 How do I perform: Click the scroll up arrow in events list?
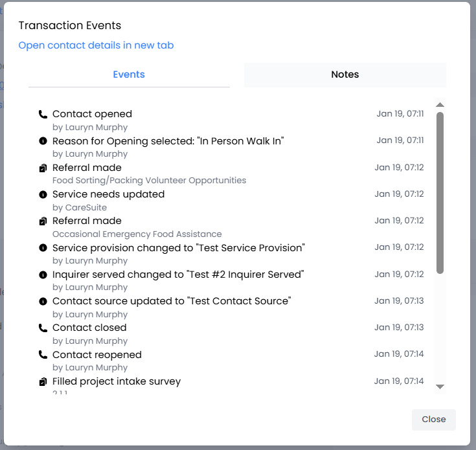(x=440, y=105)
